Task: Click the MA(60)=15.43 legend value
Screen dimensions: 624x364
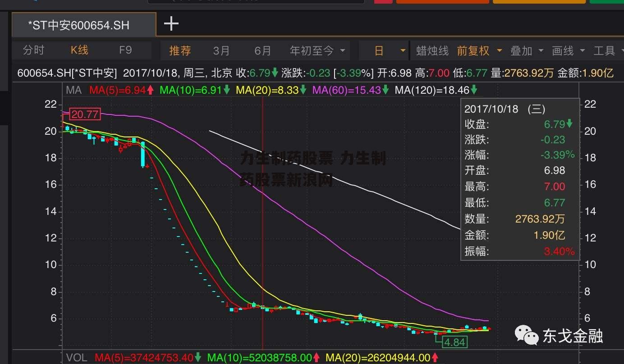Action: pos(351,90)
